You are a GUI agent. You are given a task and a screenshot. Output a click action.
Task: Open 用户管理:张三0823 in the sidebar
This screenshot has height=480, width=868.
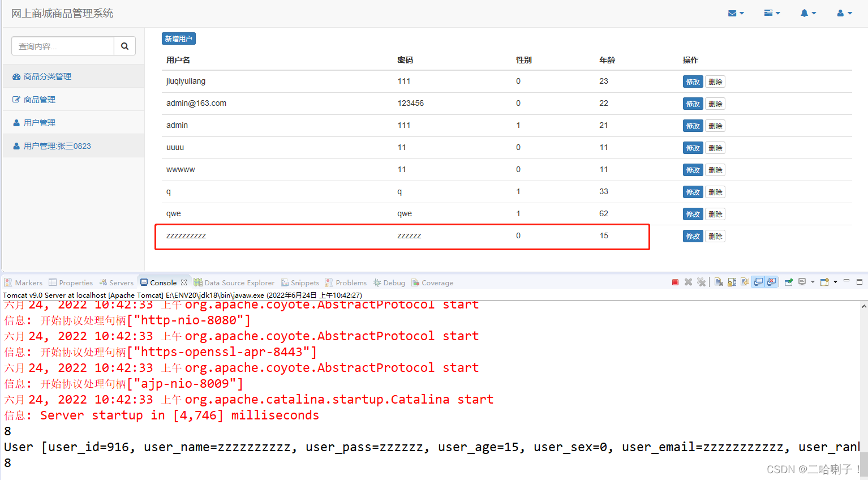click(x=74, y=146)
